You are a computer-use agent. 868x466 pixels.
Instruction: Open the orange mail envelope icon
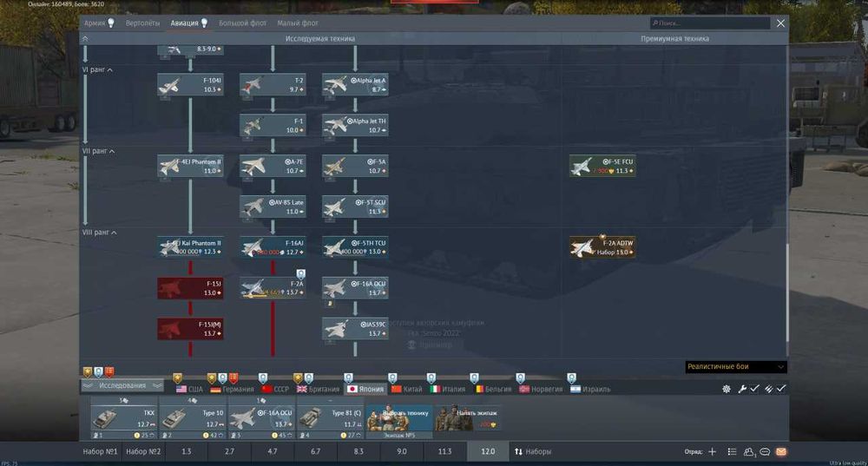pyautogui.click(x=781, y=451)
